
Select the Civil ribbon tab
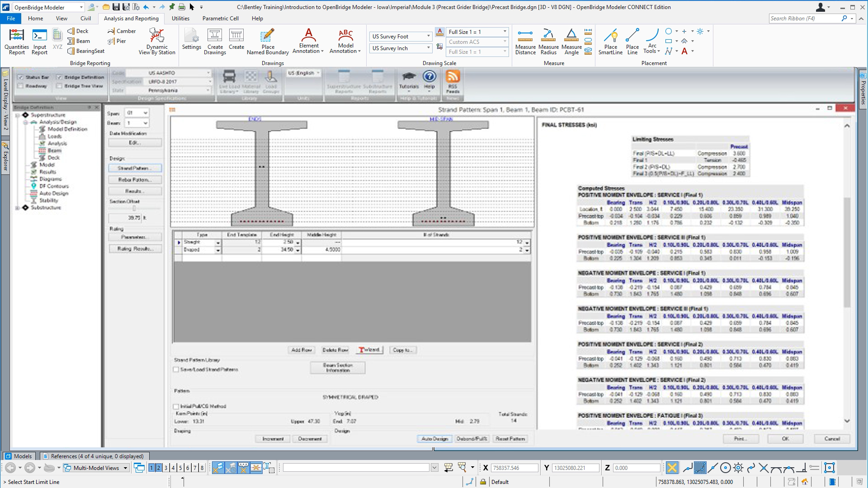85,19
